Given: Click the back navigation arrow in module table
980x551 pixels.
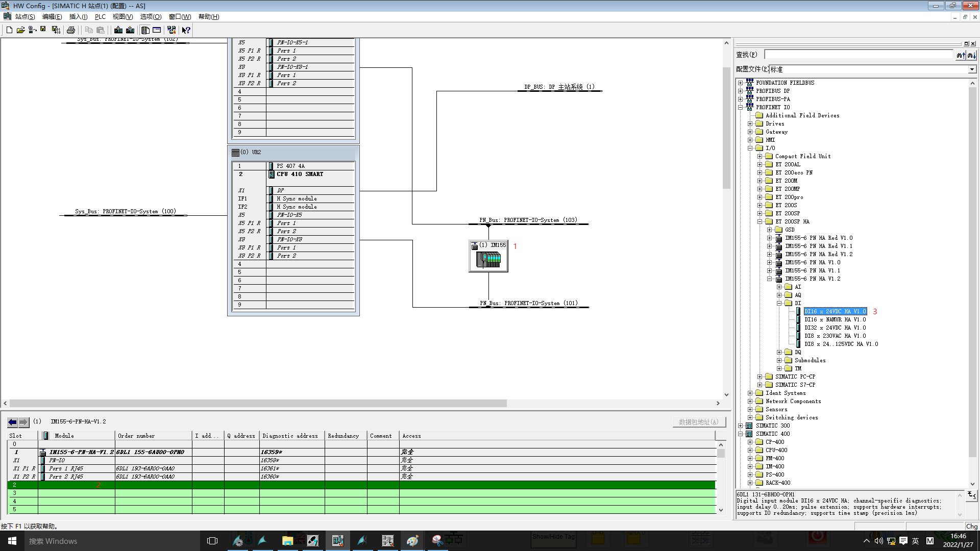Looking at the screenshot, I should pos(12,422).
